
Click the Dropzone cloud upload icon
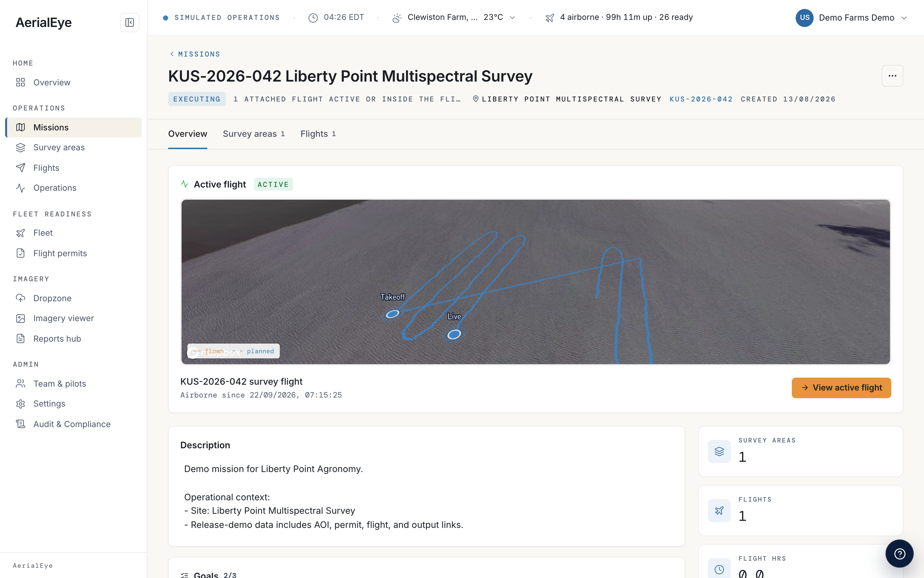21,298
